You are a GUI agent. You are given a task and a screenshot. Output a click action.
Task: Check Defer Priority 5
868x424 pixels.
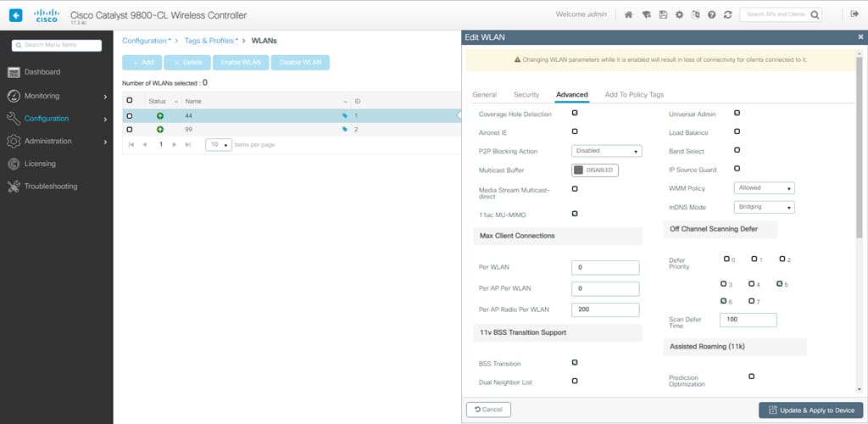[780, 283]
